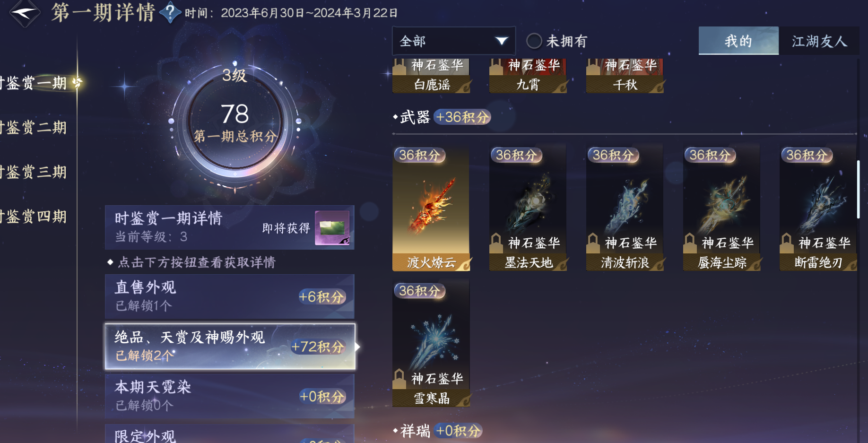The width and height of the screenshot is (868, 443).
Task: Open the help question mark icon
Action: coord(170,12)
